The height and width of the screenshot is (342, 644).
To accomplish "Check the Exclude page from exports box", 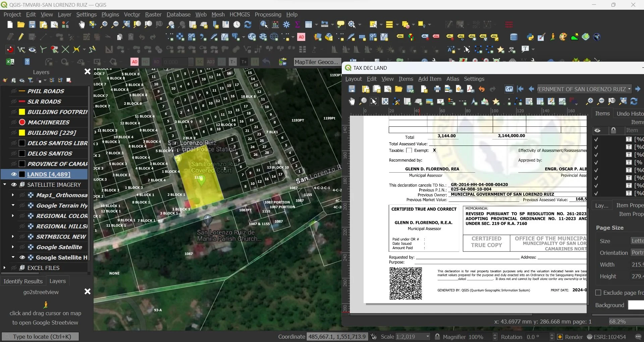I will tap(598, 293).
